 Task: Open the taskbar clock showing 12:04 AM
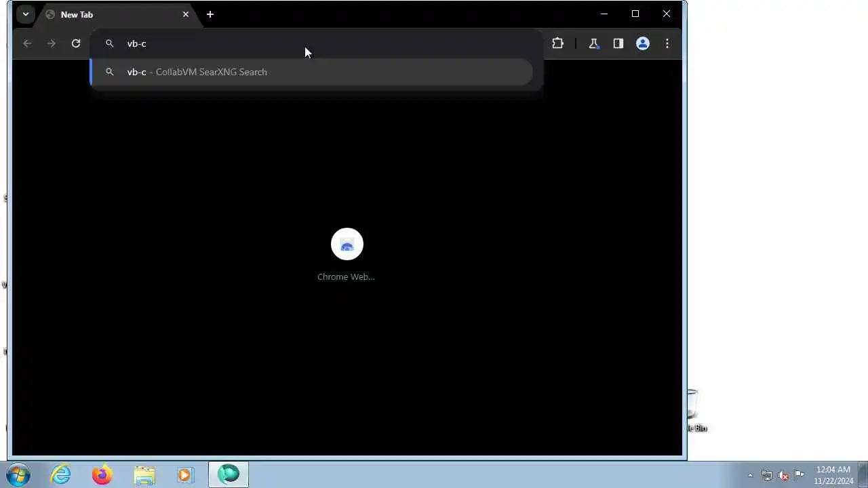coord(833,475)
